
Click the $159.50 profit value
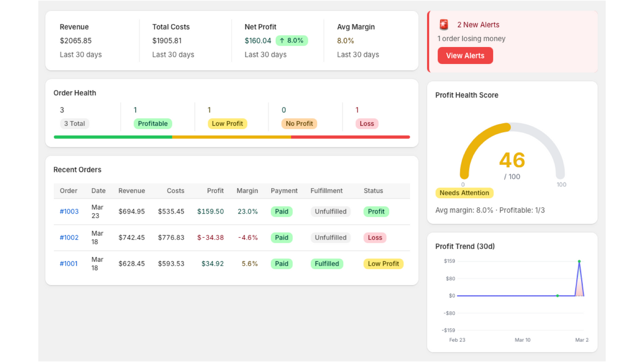click(210, 212)
